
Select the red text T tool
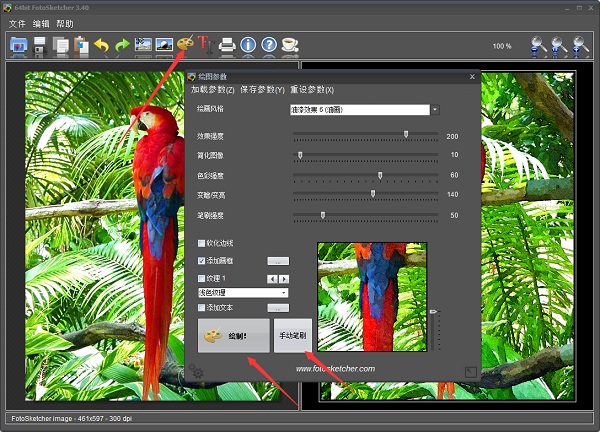[205, 44]
